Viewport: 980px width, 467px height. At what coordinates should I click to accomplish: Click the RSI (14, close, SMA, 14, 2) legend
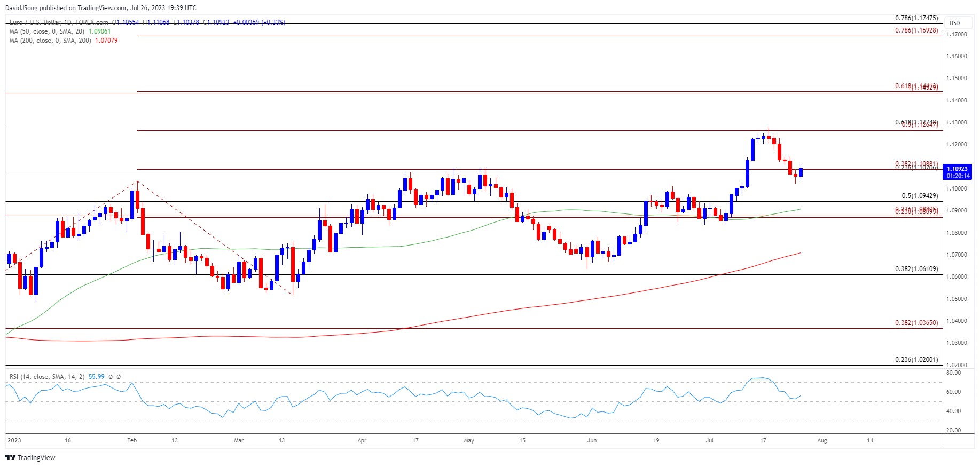47,377
